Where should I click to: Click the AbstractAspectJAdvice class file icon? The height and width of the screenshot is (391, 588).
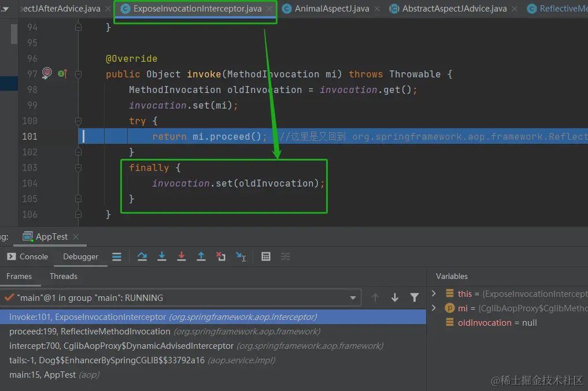click(394, 9)
